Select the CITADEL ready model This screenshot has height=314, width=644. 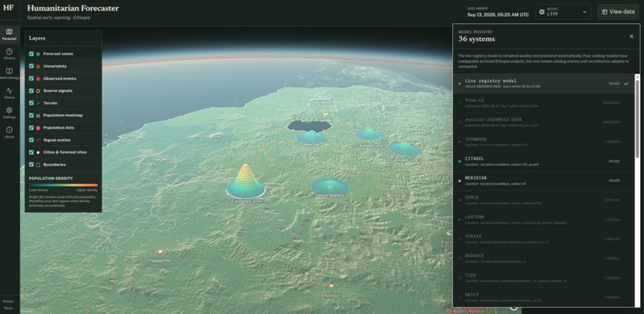[543, 161]
